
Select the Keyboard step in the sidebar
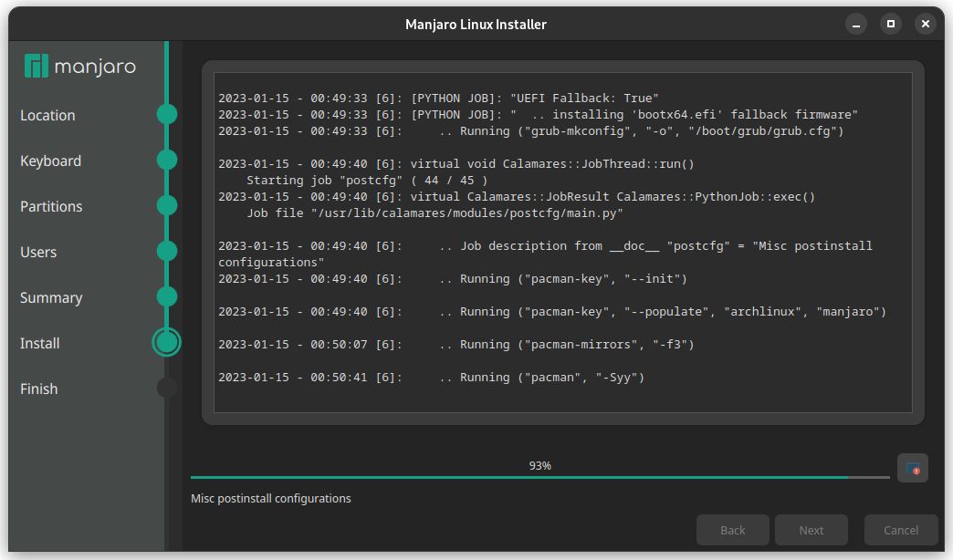coord(50,161)
